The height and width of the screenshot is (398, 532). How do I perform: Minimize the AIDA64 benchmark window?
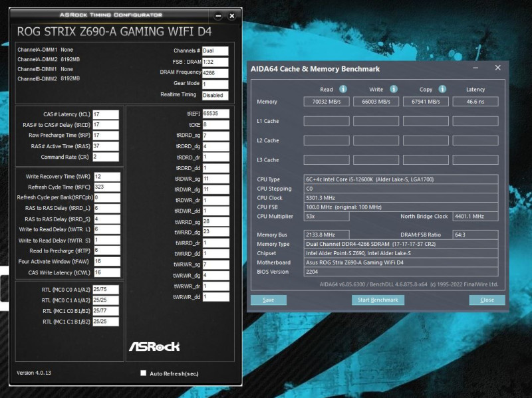click(x=475, y=68)
